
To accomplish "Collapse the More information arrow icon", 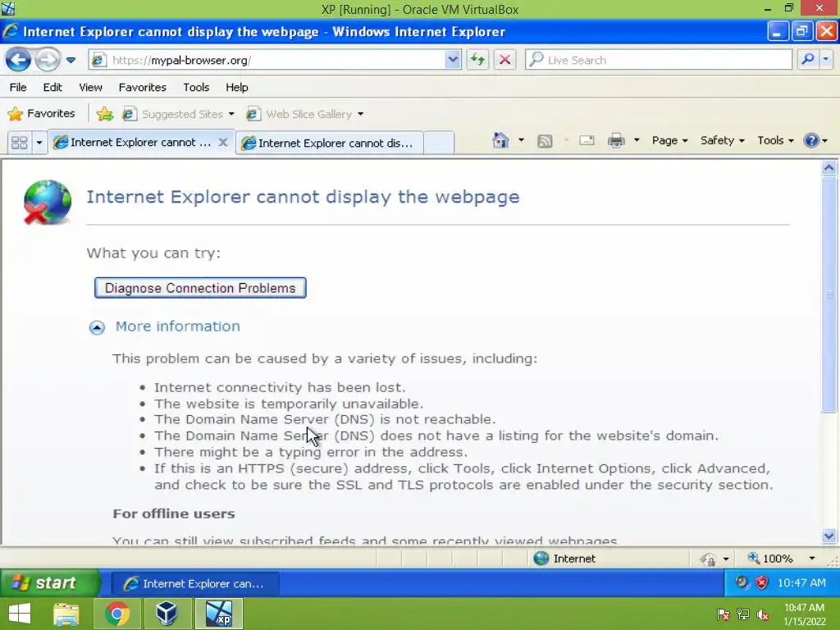I will [97, 327].
